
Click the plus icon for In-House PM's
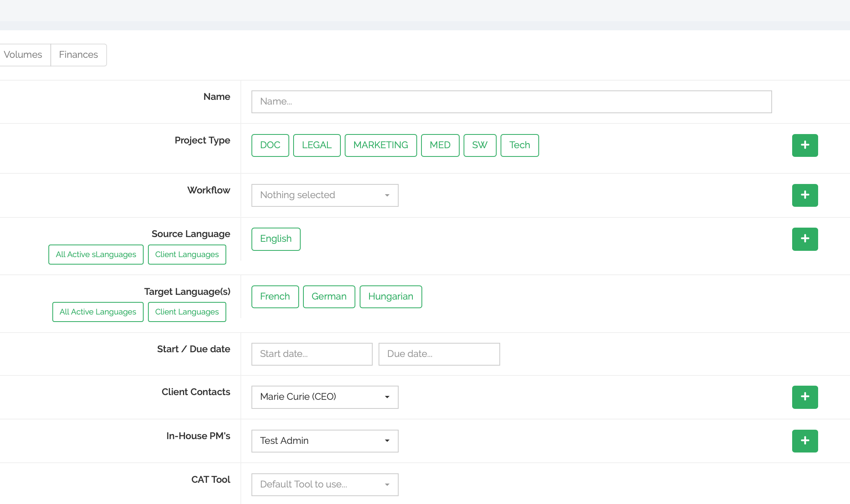pyautogui.click(x=805, y=441)
